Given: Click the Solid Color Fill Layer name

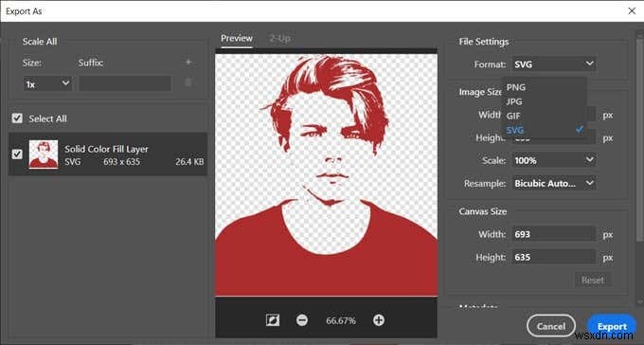Looking at the screenshot, I should [x=106, y=149].
